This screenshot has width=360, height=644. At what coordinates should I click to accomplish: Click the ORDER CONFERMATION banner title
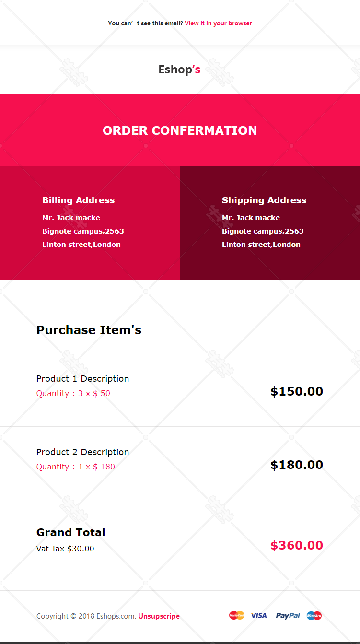point(180,130)
